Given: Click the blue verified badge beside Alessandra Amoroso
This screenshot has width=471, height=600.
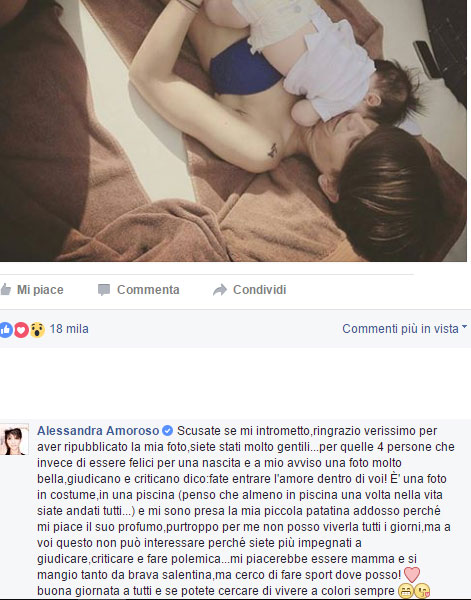Looking at the screenshot, I should 168,431.
